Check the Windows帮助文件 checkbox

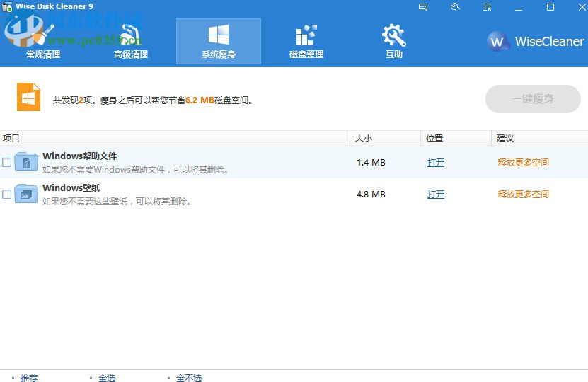[7, 162]
